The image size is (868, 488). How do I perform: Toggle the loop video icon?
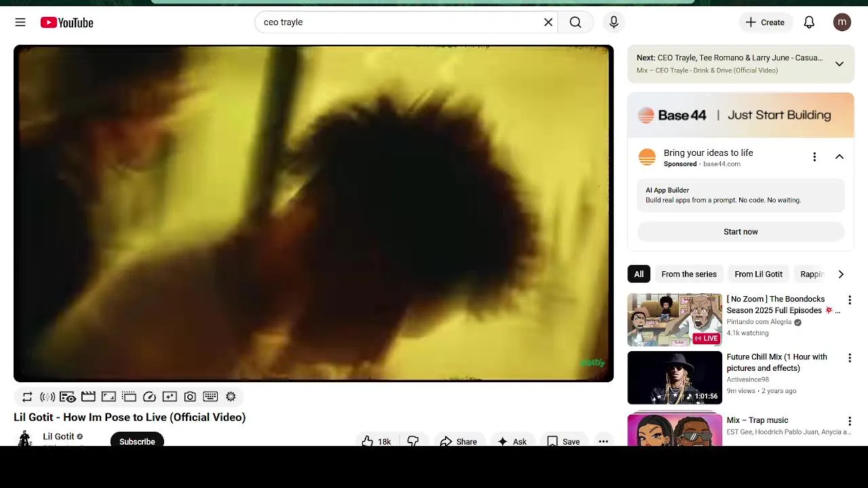coord(27,396)
